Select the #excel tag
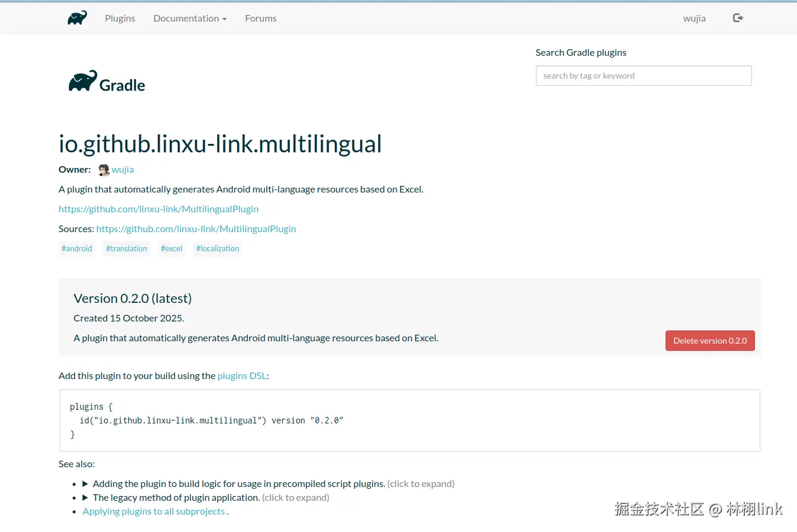The image size is (797, 532). tap(172, 248)
